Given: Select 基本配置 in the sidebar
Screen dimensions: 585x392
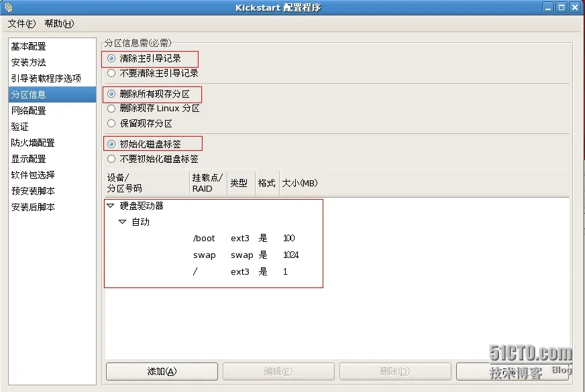Looking at the screenshot, I should 52,47.
